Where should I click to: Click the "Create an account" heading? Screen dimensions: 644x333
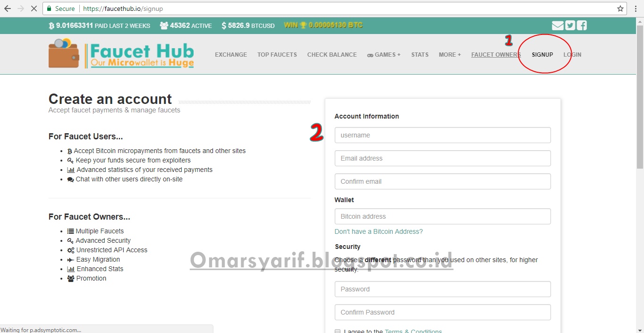110,99
